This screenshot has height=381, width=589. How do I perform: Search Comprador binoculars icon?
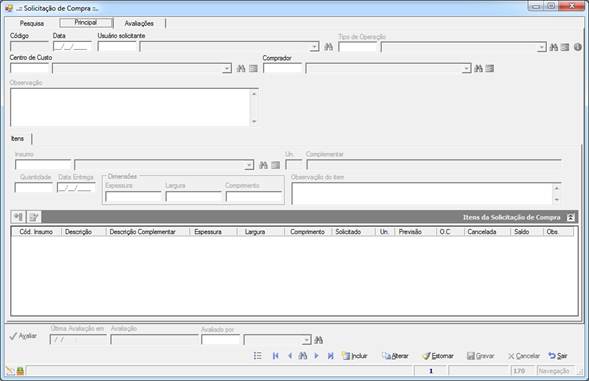478,68
